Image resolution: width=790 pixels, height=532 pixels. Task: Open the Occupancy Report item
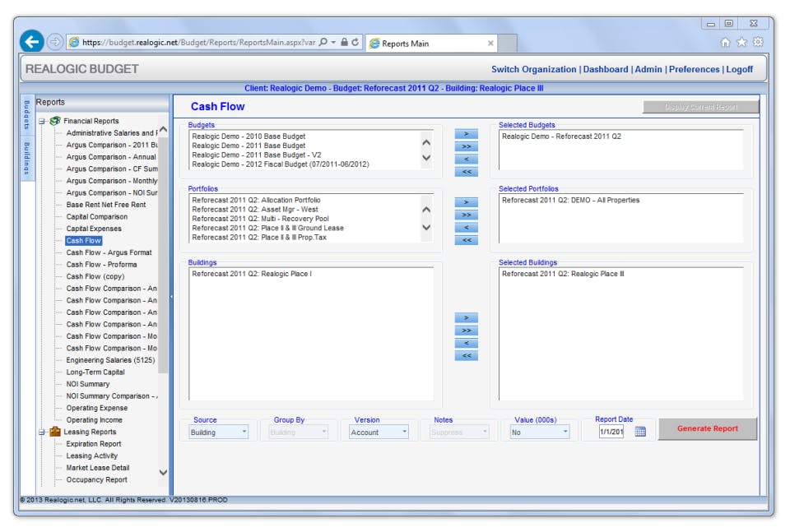click(97, 480)
